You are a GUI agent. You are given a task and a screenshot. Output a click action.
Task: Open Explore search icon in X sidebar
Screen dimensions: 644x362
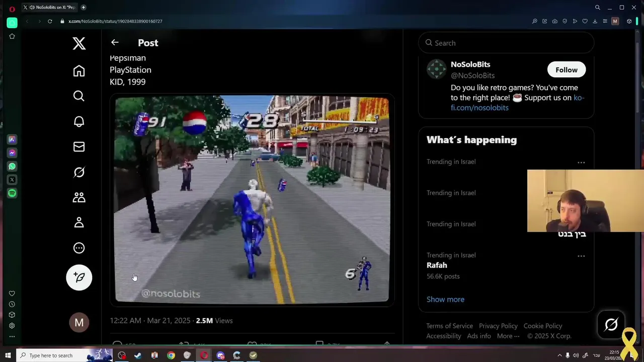pos(79,96)
